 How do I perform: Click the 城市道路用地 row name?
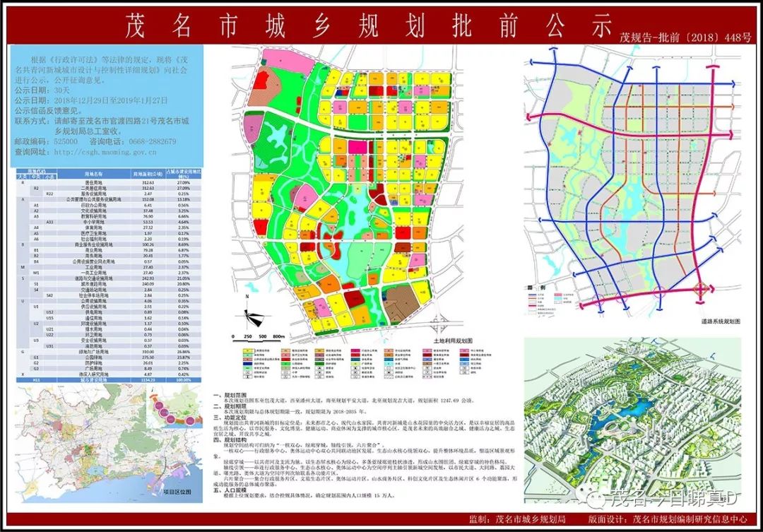93,284
